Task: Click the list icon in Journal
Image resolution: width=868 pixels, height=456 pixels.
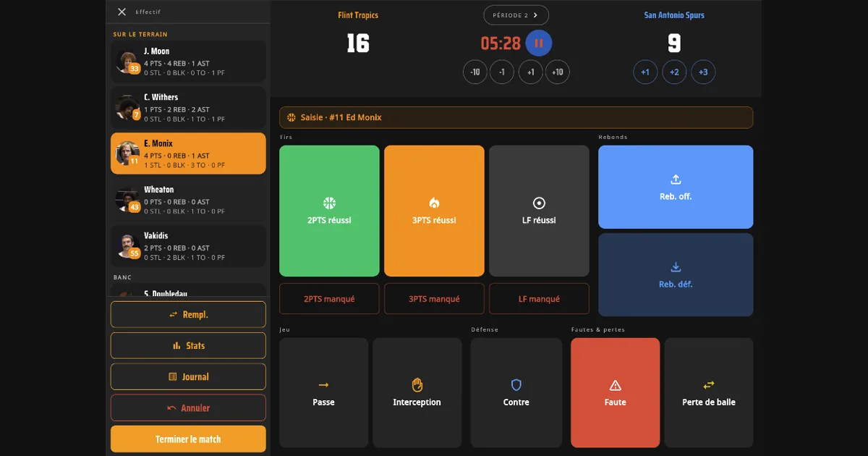Action: coord(173,377)
